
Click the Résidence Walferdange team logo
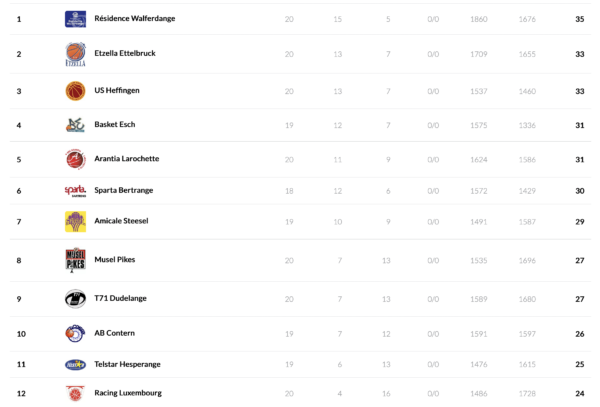75,19
